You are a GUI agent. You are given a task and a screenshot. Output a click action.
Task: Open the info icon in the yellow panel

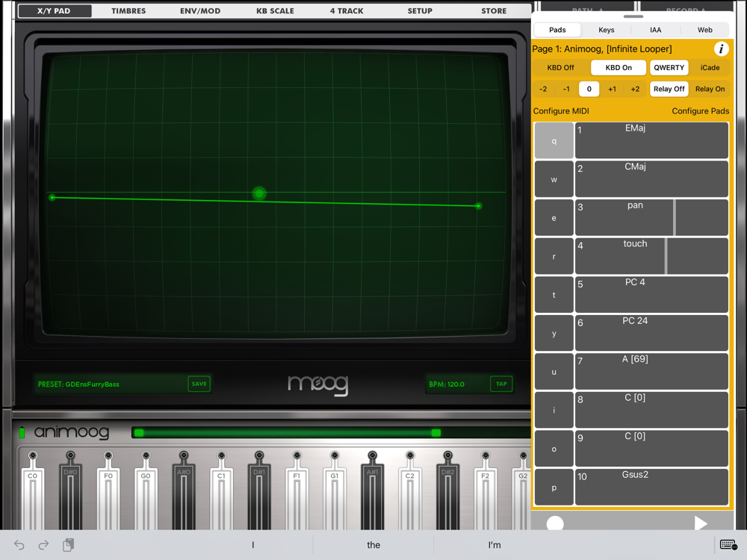pos(721,49)
